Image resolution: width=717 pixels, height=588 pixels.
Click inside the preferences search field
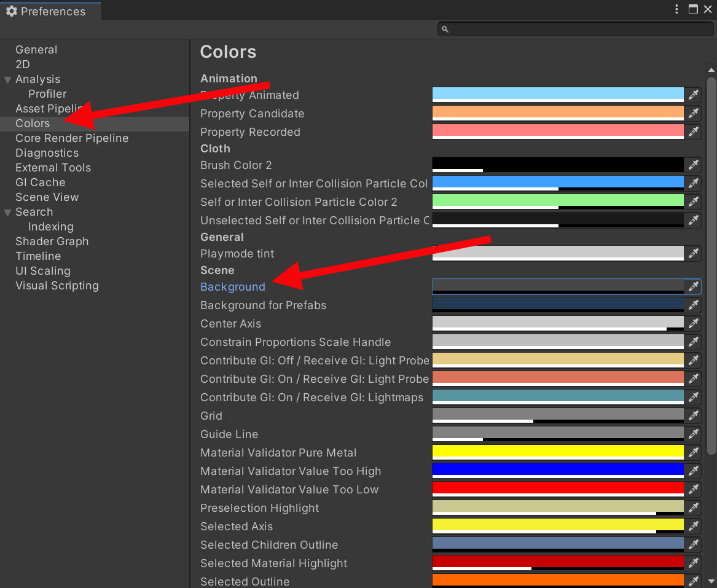[x=575, y=29]
